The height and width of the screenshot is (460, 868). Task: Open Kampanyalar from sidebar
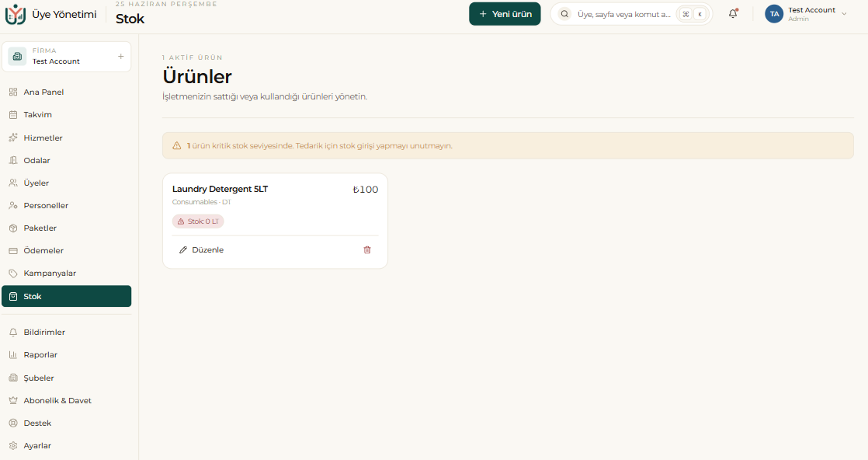tap(67, 274)
